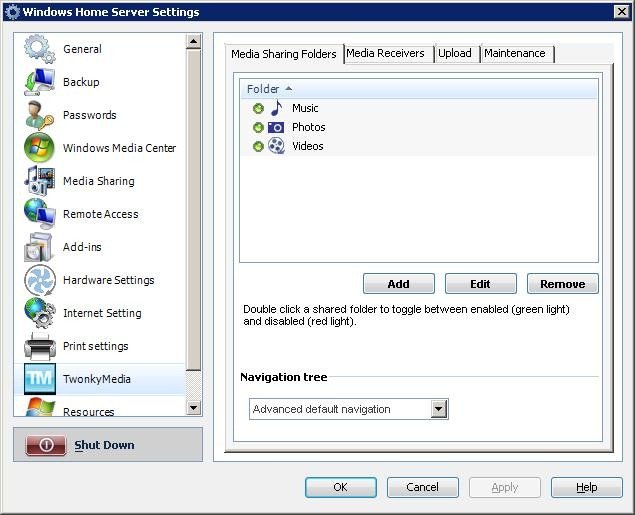Select the Backup computer icon

click(39, 82)
